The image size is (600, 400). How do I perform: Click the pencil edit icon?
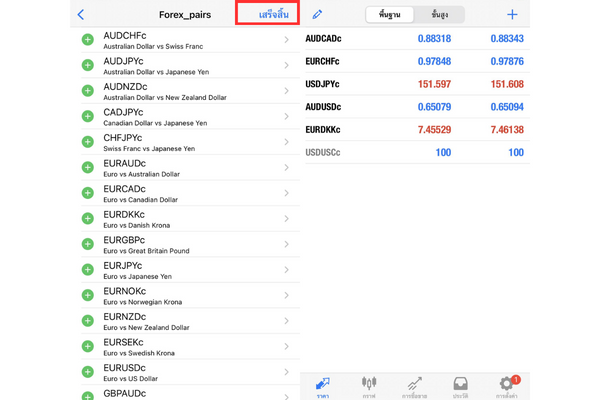317,15
